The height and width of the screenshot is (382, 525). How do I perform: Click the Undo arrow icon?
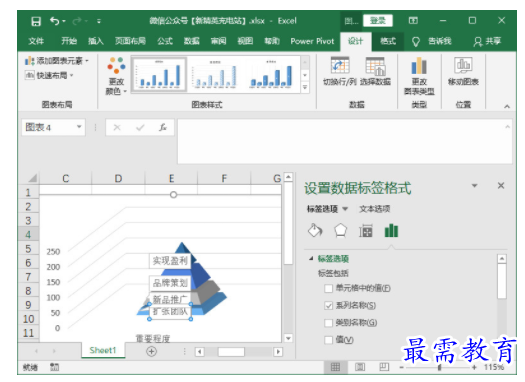point(55,21)
